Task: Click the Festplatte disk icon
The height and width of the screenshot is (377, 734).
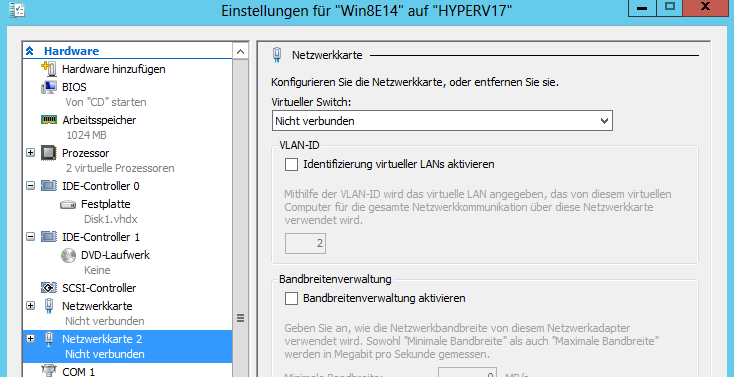Action: (68, 205)
